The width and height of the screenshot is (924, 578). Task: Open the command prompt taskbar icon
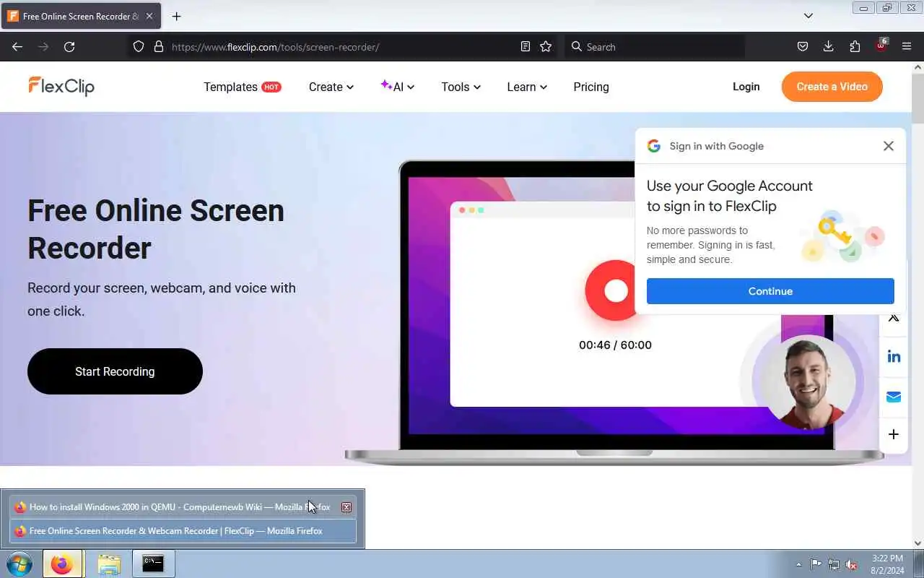tap(153, 564)
